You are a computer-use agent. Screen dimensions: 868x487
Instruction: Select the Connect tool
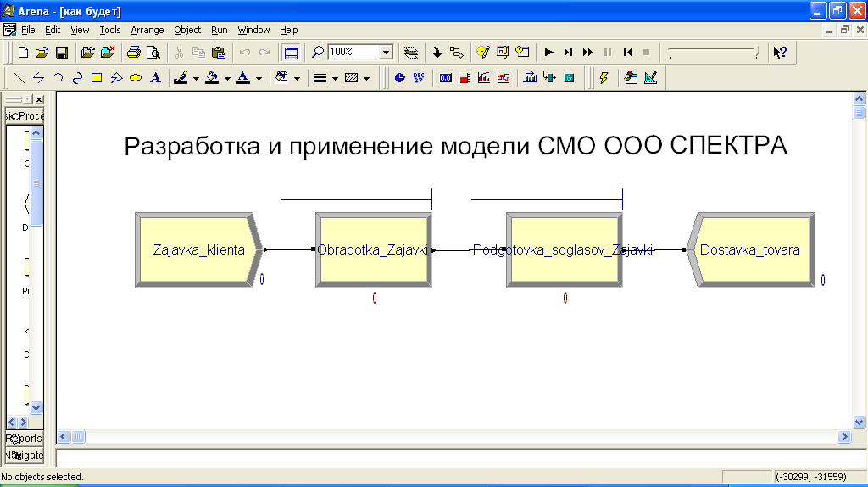coord(457,52)
